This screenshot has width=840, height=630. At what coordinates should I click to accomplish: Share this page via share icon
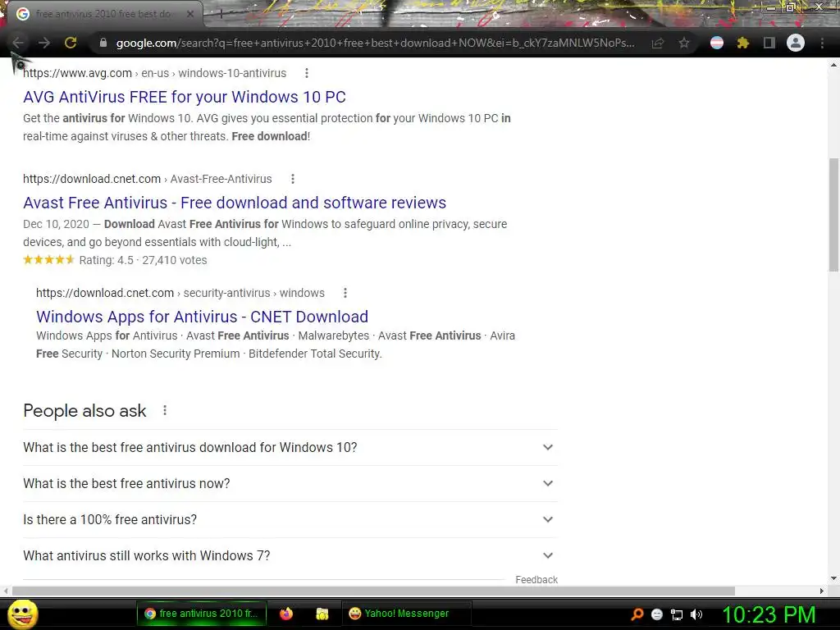[657, 43]
